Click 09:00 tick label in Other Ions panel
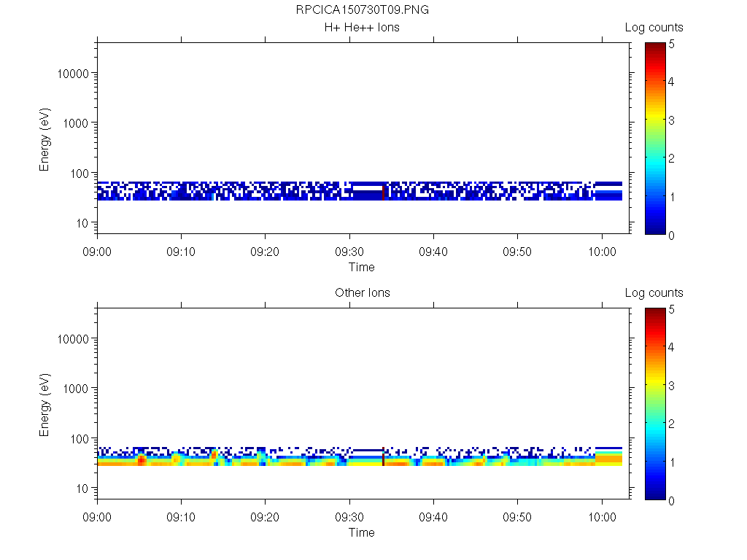The width and height of the screenshot is (747, 560). [97, 517]
